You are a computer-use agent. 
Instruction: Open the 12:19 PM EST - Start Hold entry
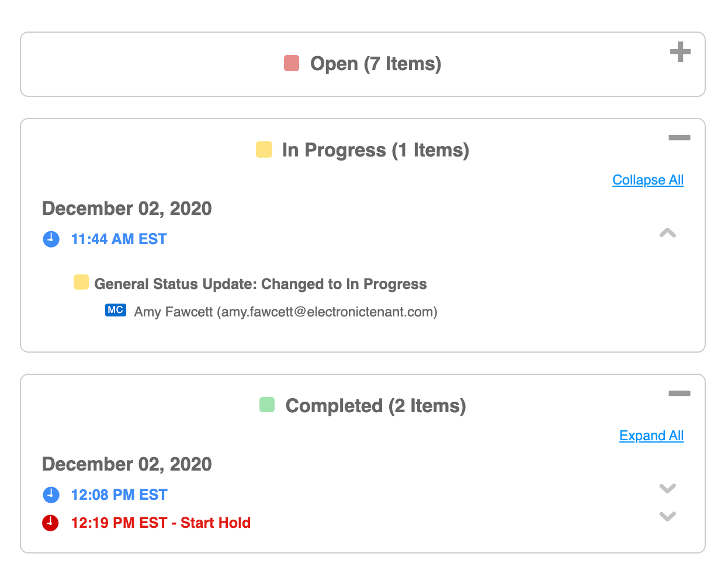(161, 523)
